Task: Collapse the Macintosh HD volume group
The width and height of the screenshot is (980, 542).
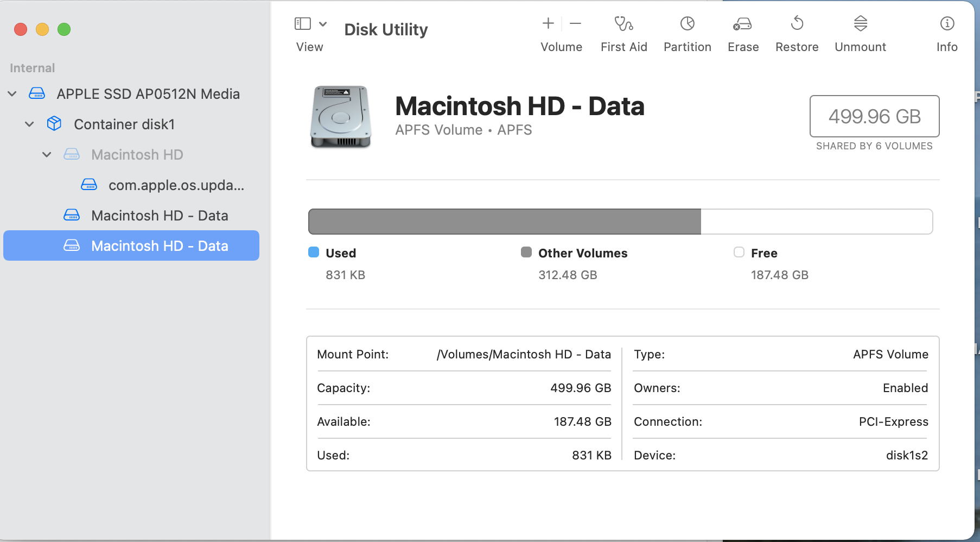Action: pyautogui.click(x=47, y=155)
